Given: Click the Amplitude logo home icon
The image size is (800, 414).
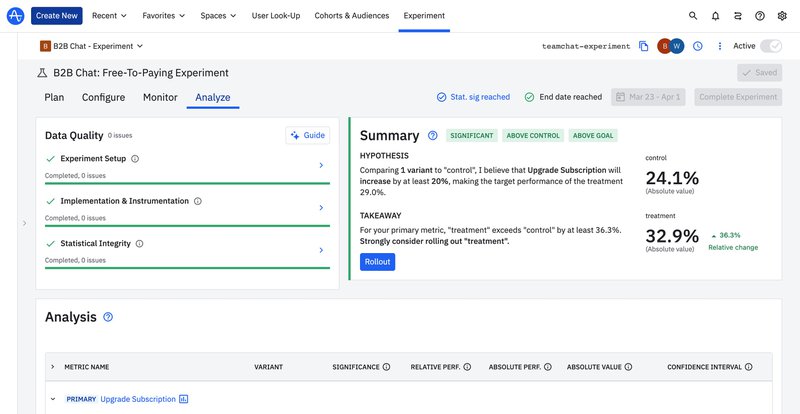Looking at the screenshot, I should [14, 16].
